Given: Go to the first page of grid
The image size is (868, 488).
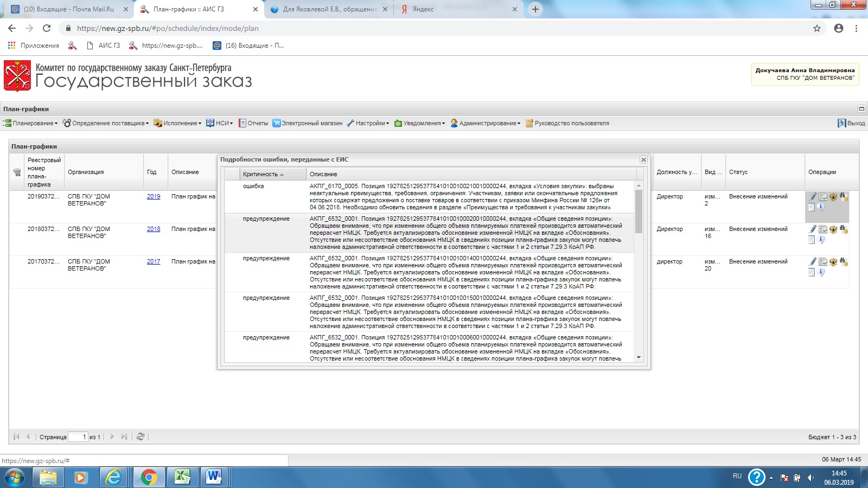Looking at the screenshot, I should [16, 436].
